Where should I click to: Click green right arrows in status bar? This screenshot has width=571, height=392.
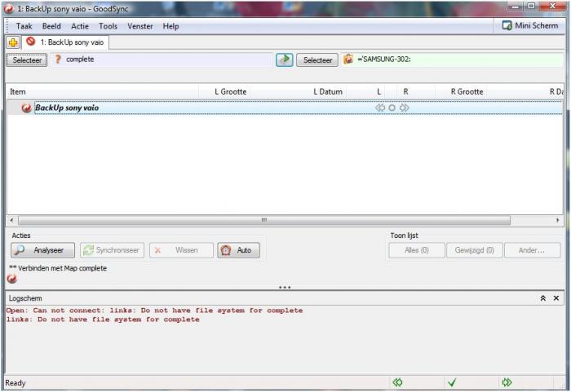(507, 382)
